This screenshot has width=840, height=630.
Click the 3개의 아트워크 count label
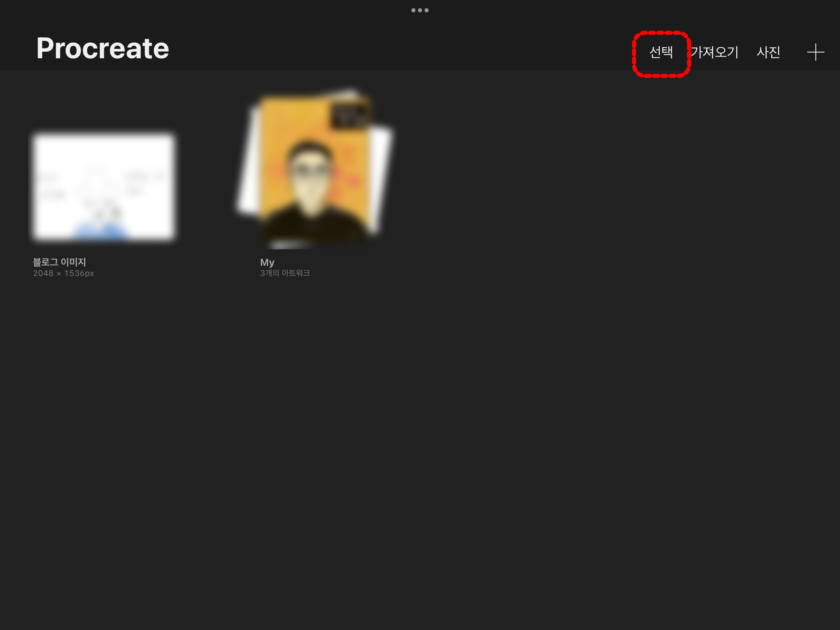285,273
